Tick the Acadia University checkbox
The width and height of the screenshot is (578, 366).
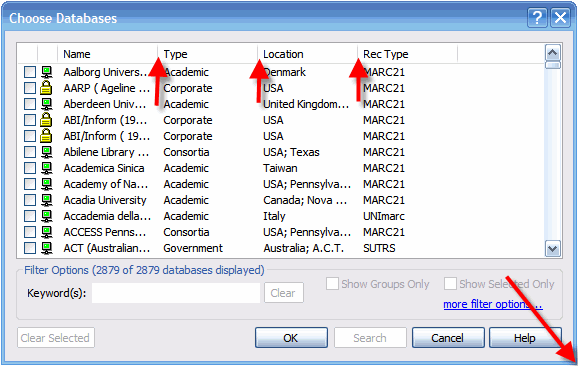coord(30,200)
